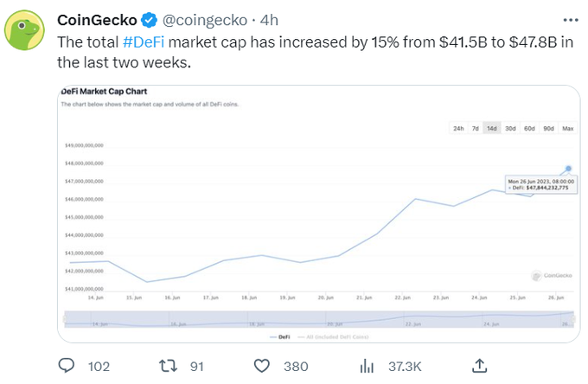Switch chart range to 7d
The height and width of the screenshot is (384, 588).
476,128
